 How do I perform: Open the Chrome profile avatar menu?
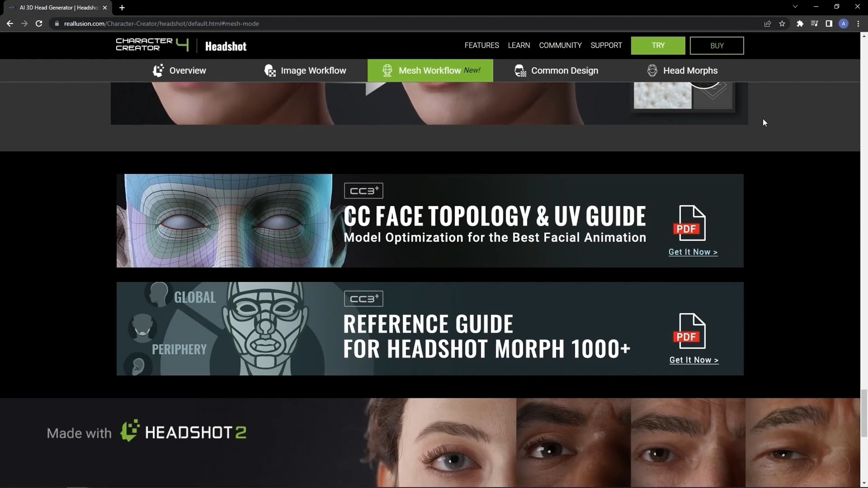tap(843, 24)
